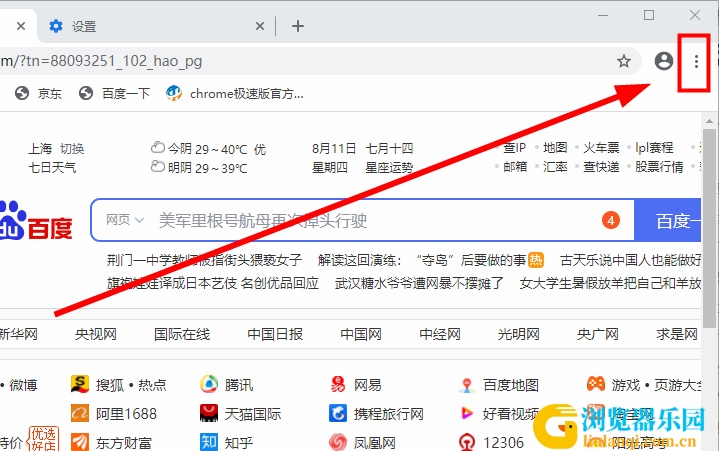The height and width of the screenshot is (451, 719).
Task: Open the 热点 link beside 搜狐
Action: [152, 385]
